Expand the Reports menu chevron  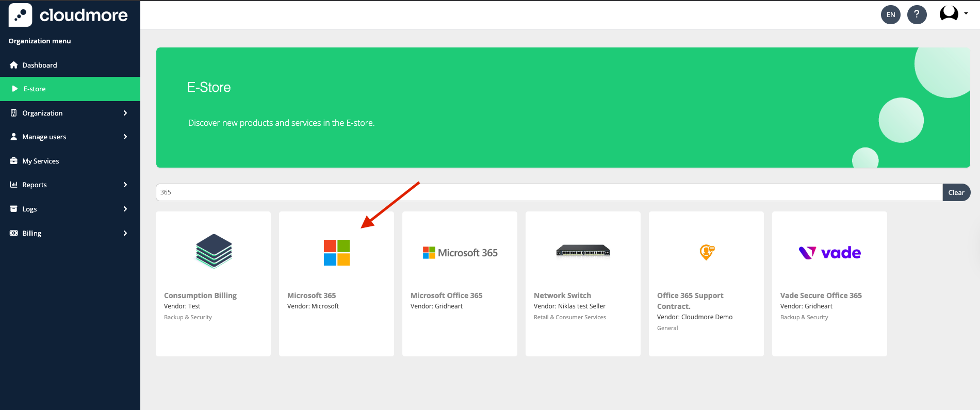tap(125, 185)
